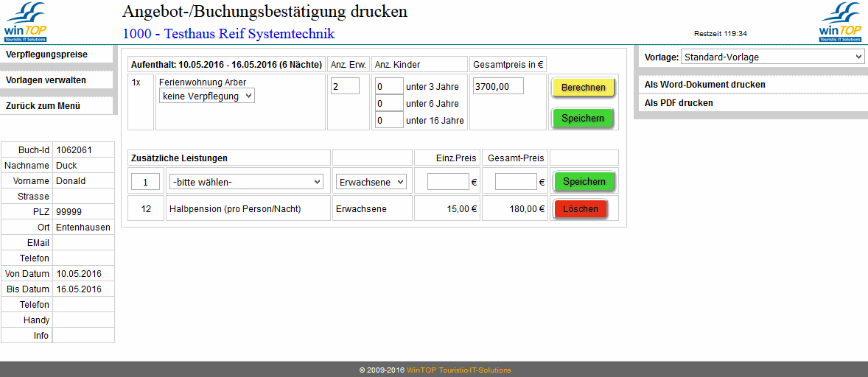Open the Vorlage template dropdown
The image size is (868, 377).
pyautogui.click(x=772, y=57)
